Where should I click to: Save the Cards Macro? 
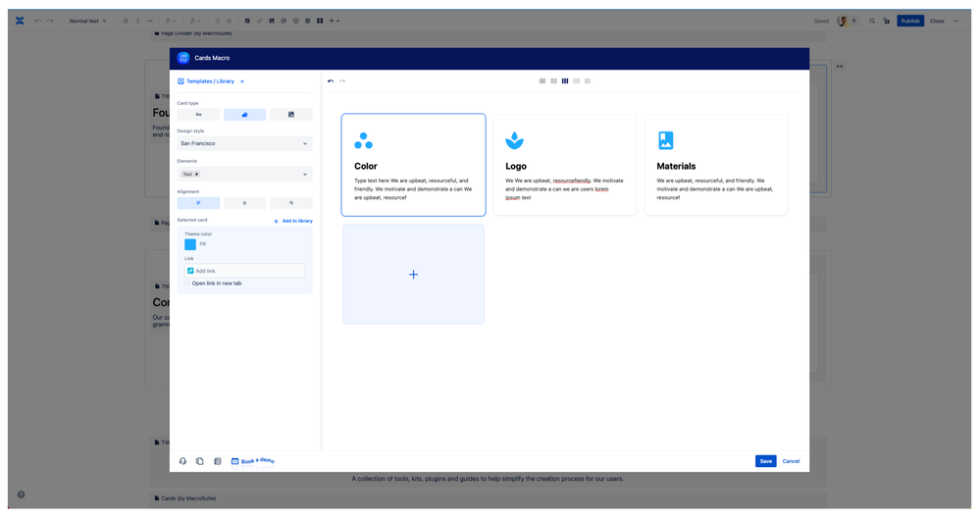pyautogui.click(x=765, y=461)
